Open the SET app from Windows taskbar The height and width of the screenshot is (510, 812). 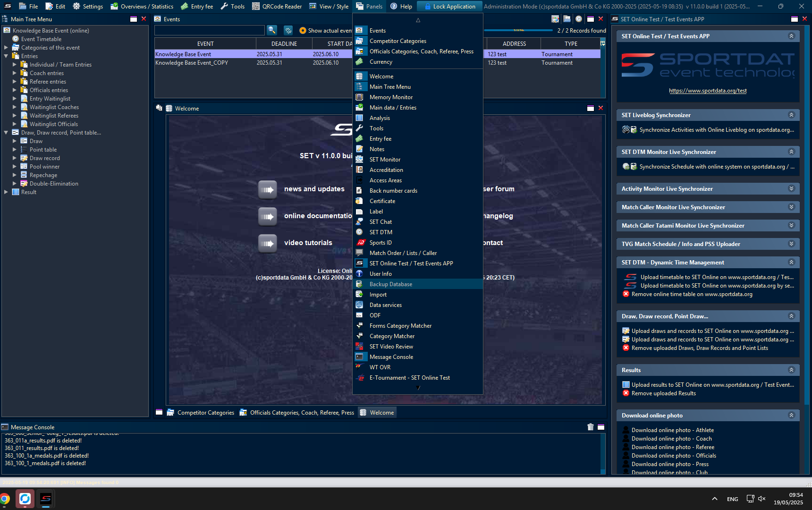pyautogui.click(x=45, y=499)
